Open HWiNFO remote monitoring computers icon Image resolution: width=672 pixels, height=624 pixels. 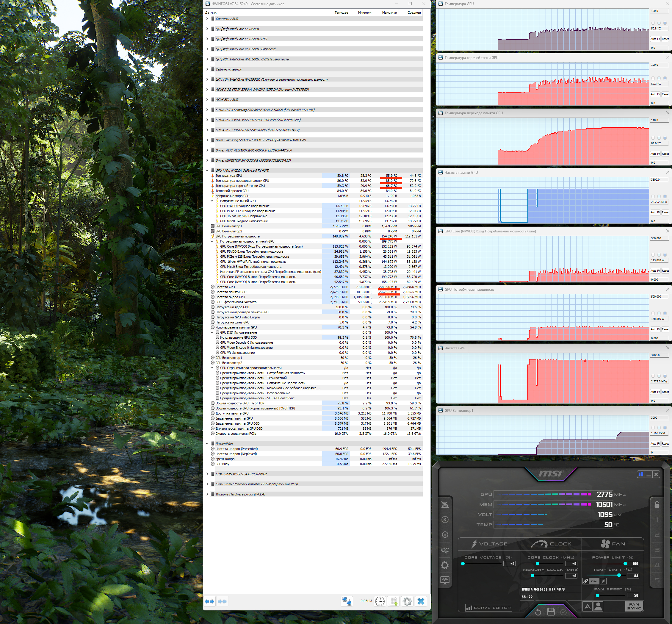point(347,601)
